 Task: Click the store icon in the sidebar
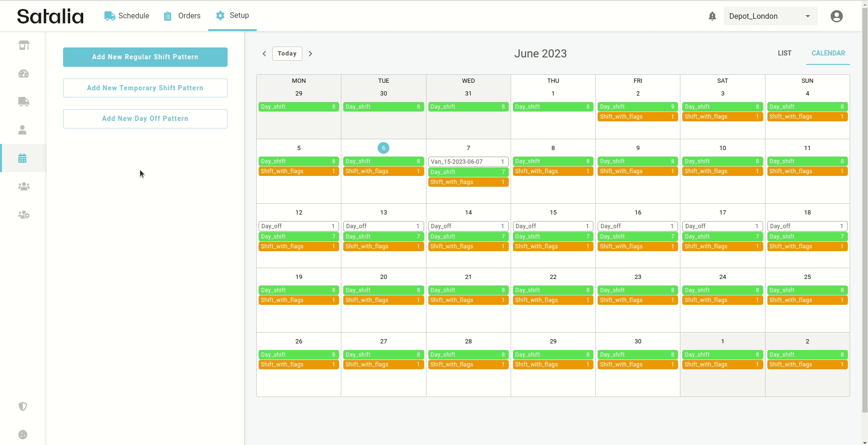24,45
